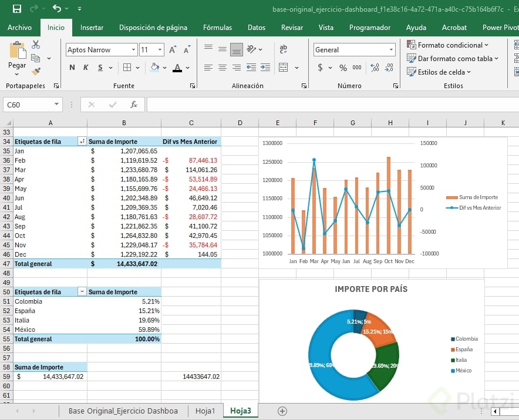Toggle Italic (K) formatting
519x420 pixels.
(x=86, y=68)
